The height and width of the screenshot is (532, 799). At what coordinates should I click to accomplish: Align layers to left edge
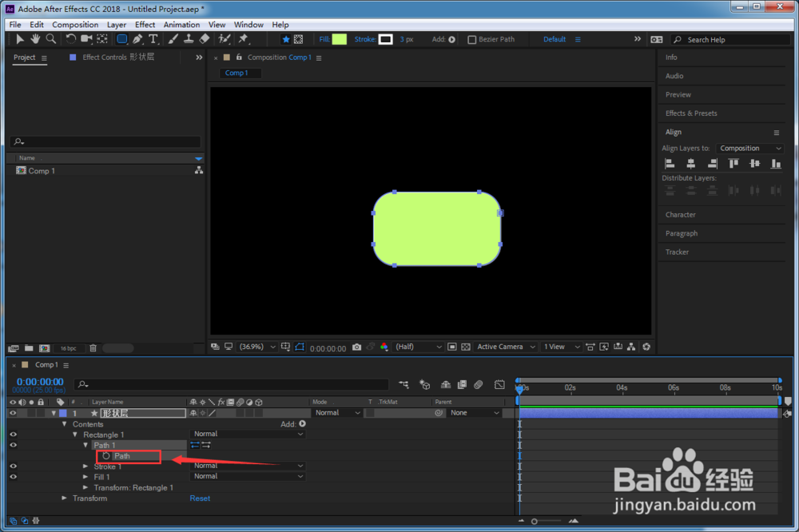pyautogui.click(x=670, y=164)
